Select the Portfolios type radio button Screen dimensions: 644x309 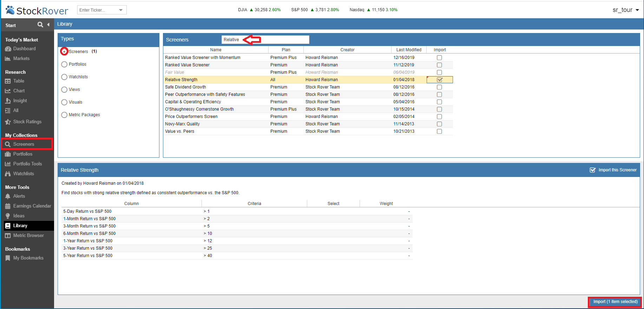click(x=64, y=64)
